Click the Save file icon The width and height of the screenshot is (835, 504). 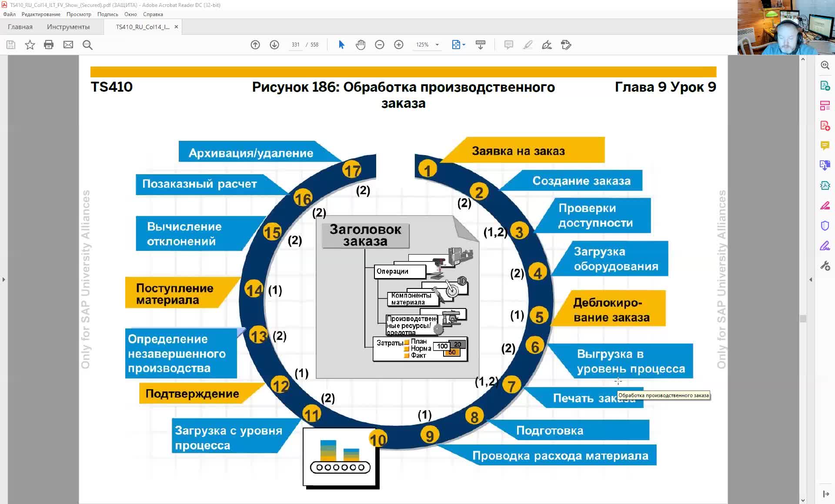click(11, 45)
